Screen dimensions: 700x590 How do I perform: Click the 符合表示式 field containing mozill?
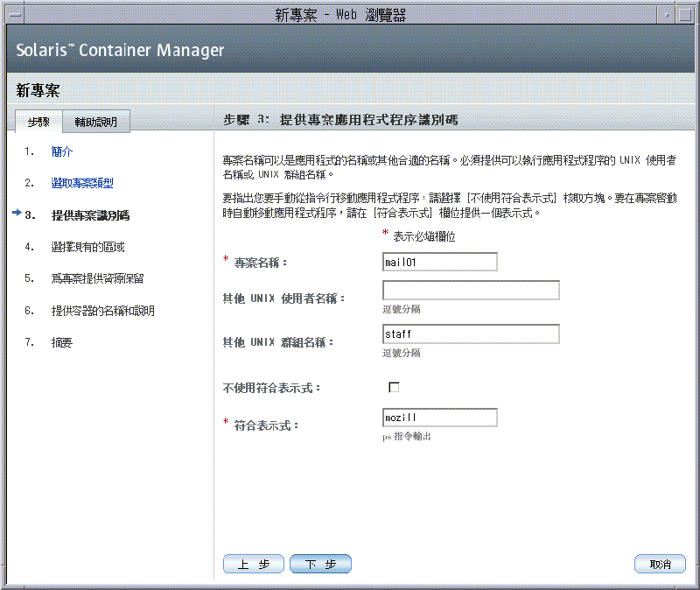click(x=440, y=418)
